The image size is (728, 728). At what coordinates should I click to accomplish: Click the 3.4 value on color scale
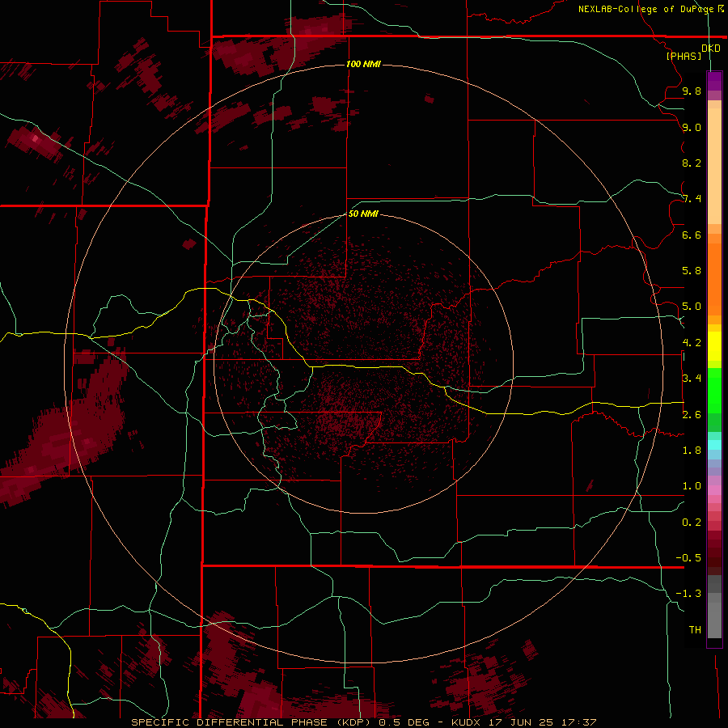point(692,379)
